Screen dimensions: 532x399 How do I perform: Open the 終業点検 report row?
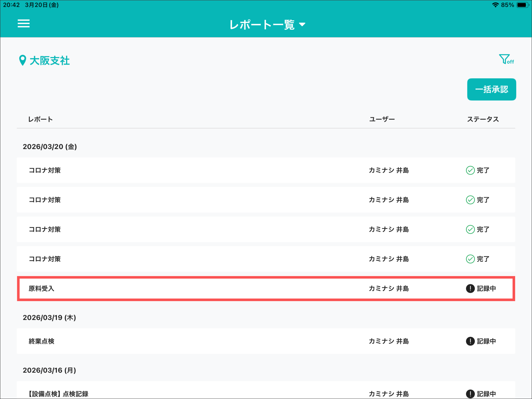point(42,341)
